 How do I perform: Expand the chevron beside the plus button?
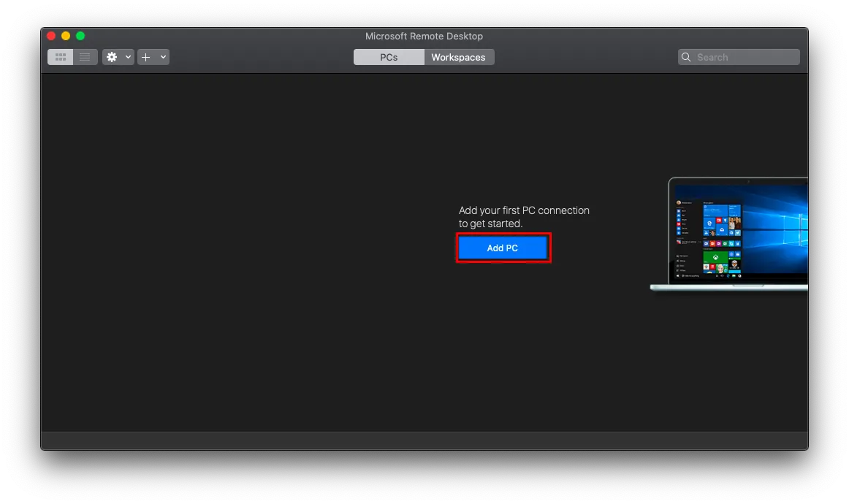[x=162, y=57]
